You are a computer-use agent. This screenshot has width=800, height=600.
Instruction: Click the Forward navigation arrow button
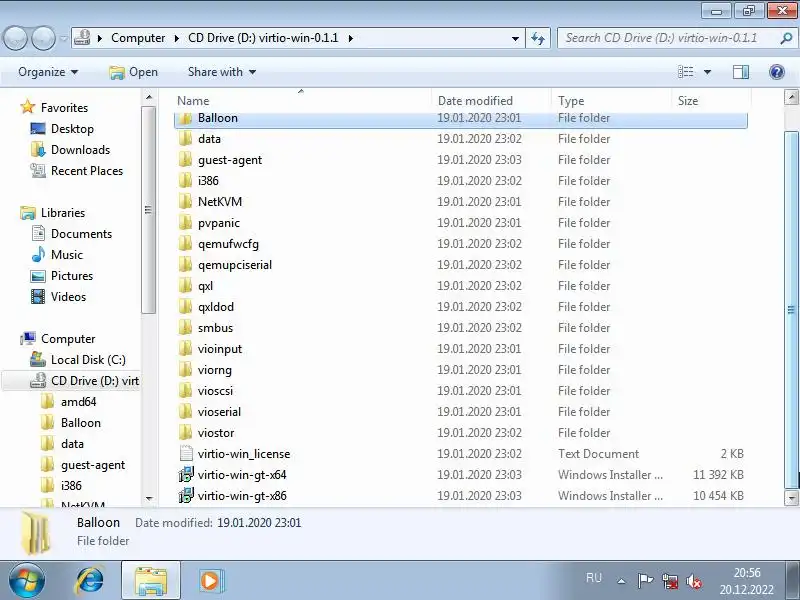43,38
